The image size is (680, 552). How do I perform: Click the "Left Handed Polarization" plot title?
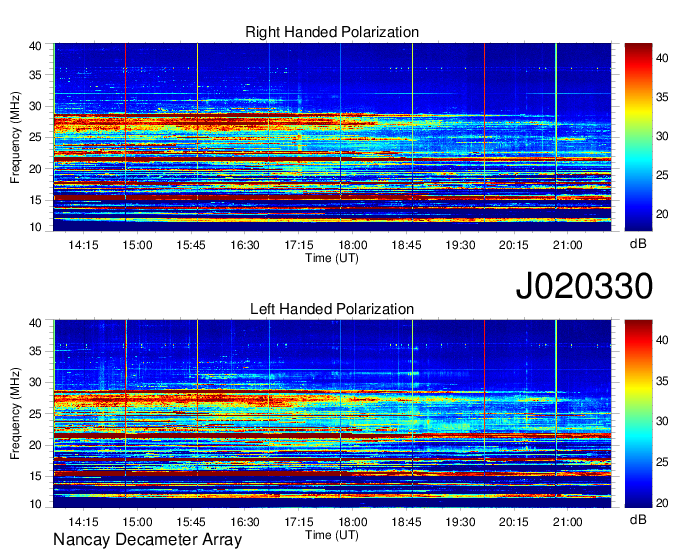[332, 309]
